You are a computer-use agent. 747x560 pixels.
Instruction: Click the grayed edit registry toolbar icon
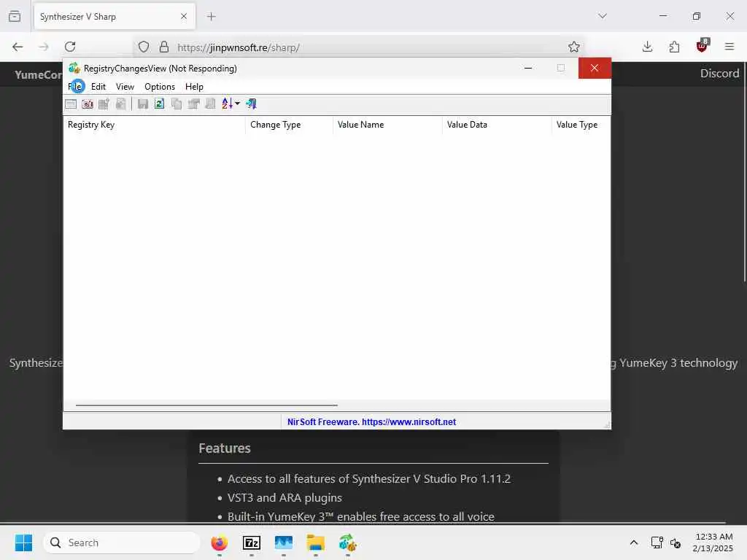pyautogui.click(x=104, y=104)
